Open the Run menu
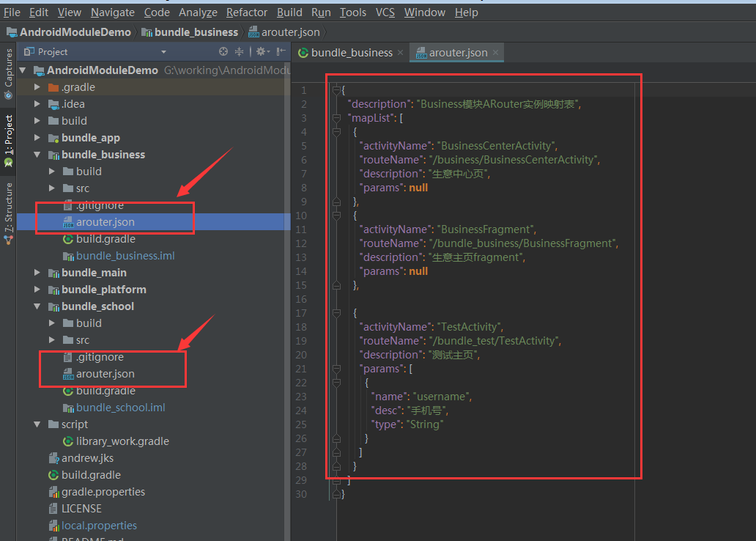 point(321,12)
